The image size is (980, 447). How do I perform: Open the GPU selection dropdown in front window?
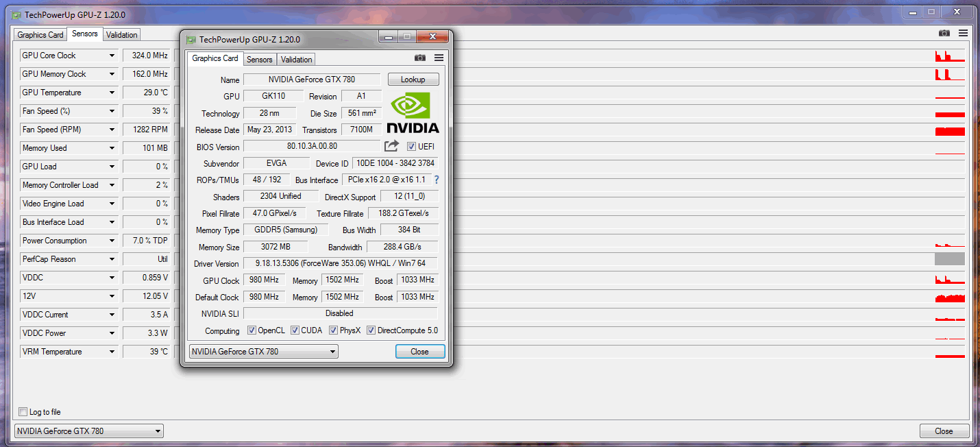tap(263, 352)
